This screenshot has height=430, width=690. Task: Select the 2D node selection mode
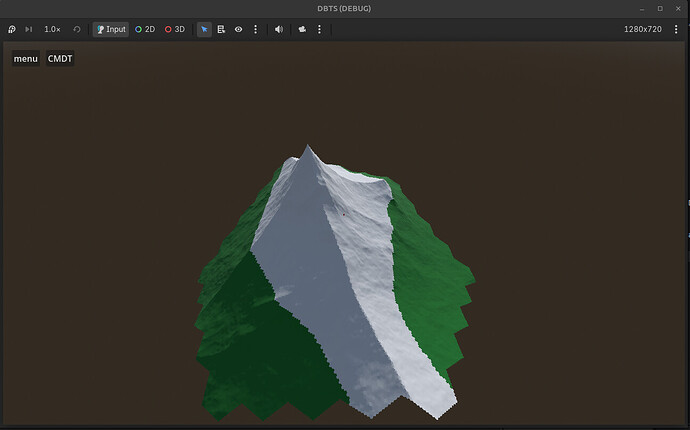tap(145, 29)
